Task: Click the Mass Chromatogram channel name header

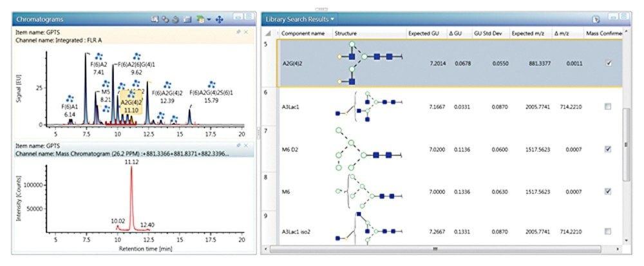Action: (x=122, y=153)
